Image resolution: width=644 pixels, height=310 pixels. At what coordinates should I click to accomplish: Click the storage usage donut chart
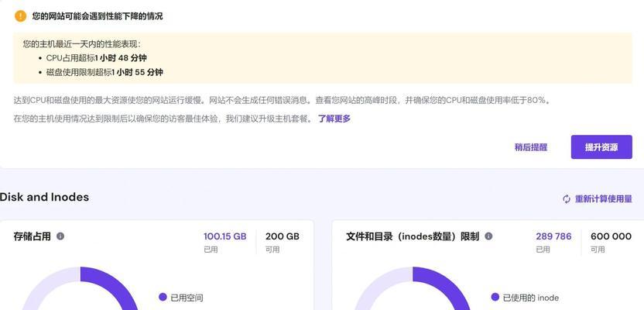tap(80, 288)
